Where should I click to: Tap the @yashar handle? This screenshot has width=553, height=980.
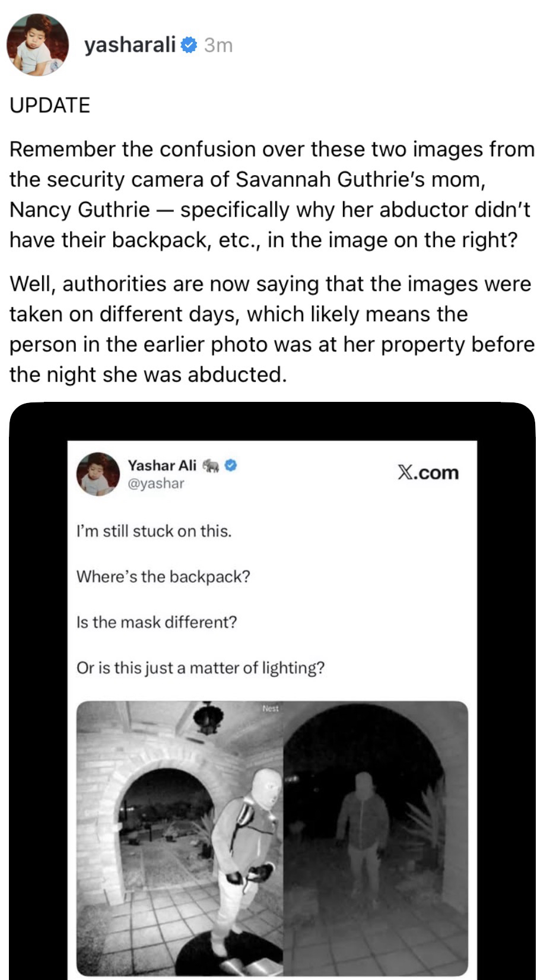156,483
